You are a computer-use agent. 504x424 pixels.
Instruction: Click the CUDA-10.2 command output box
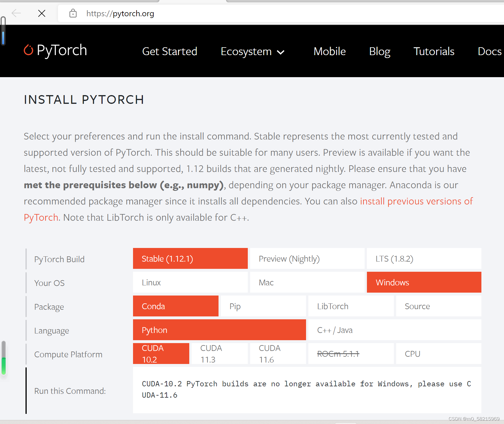click(x=307, y=390)
